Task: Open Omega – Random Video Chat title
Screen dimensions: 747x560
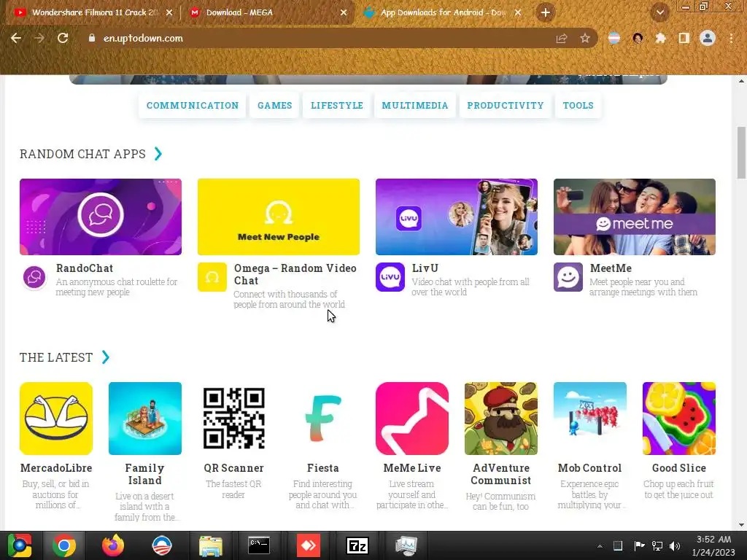Action: 295,274
